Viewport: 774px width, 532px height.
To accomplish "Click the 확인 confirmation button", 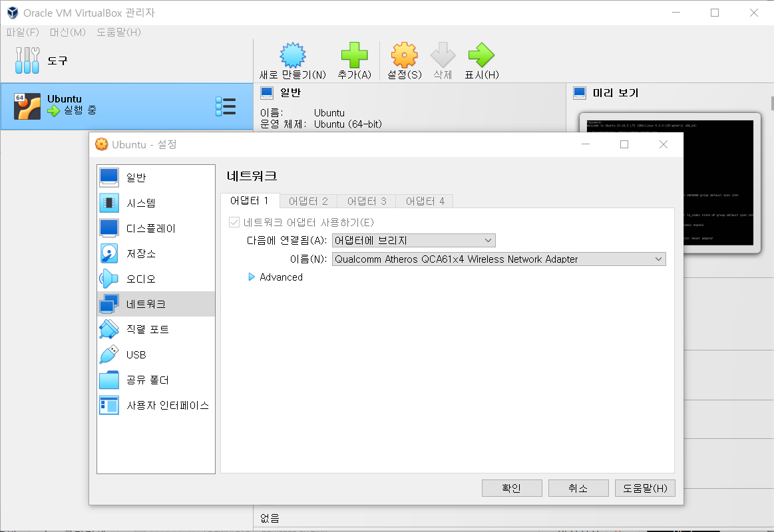I will pyautogui.click(x=511, y=487).
